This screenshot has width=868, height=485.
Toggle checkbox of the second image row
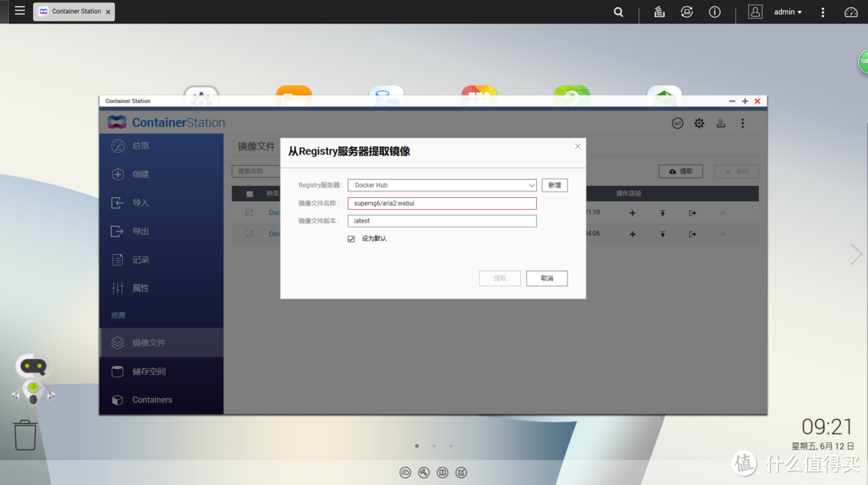coord(249,233)
